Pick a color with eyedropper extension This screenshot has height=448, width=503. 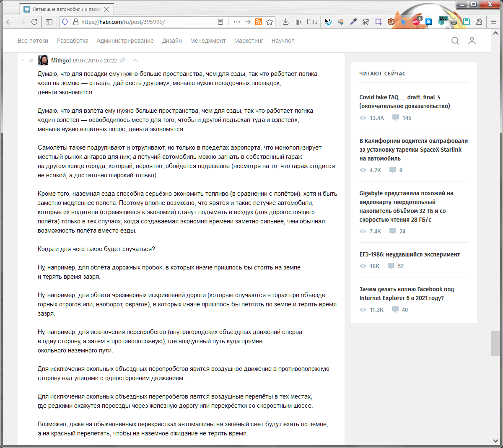click(x=353, y=22)
